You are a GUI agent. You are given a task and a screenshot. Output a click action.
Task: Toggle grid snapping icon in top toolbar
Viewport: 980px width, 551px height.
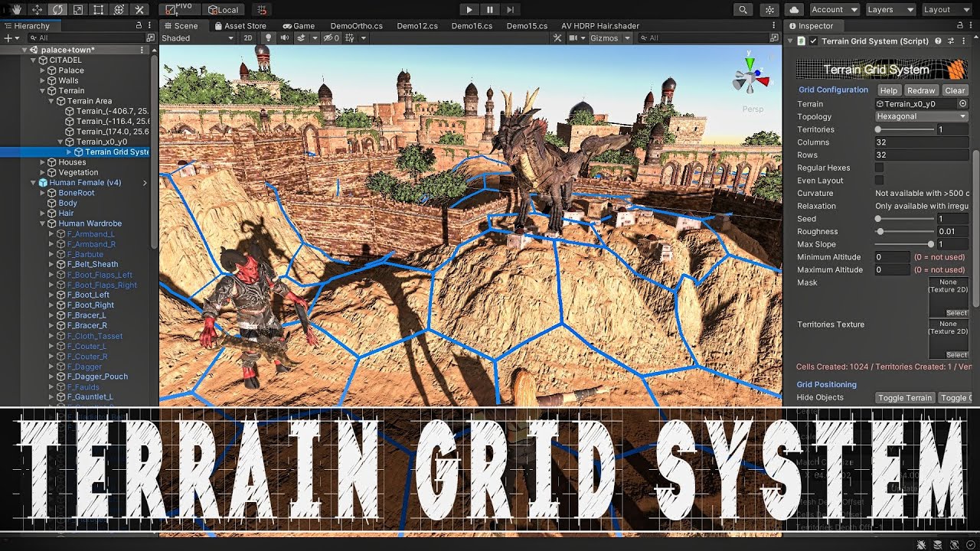[261, 10]
